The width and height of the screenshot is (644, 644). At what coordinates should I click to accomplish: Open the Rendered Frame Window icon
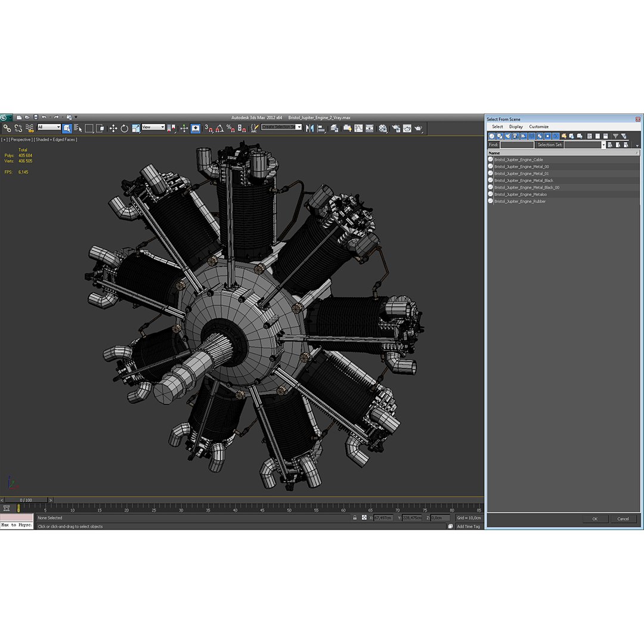(407, 129)
